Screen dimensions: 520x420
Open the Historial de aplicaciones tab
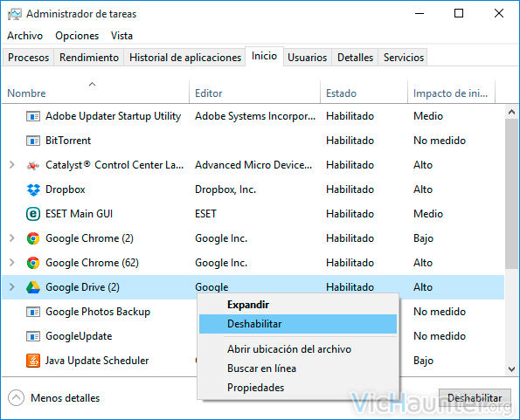[185, 58]
